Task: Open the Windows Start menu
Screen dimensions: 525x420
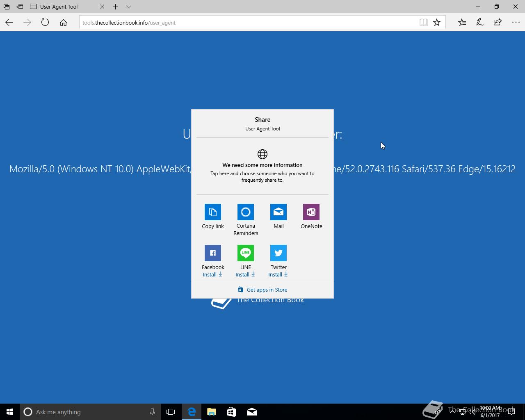Action: point(10,412)
